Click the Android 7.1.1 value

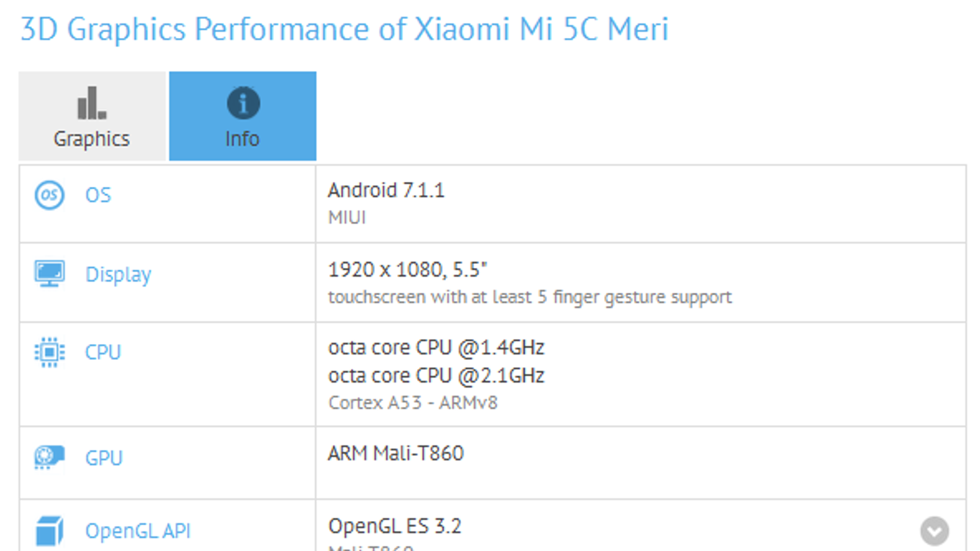pos(386,190)
